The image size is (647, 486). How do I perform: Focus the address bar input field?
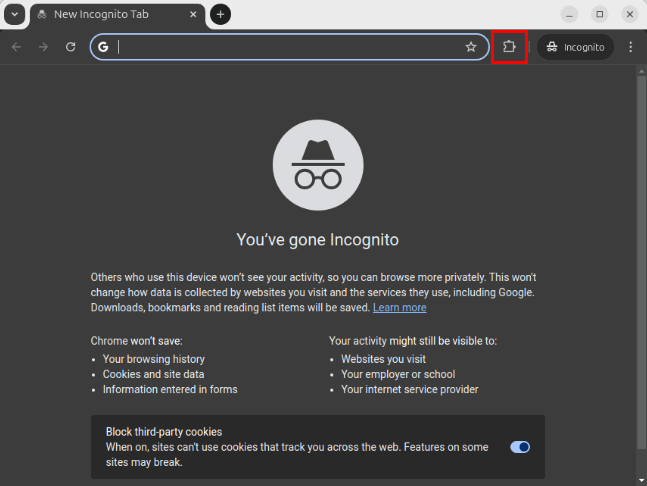point(290,47)
